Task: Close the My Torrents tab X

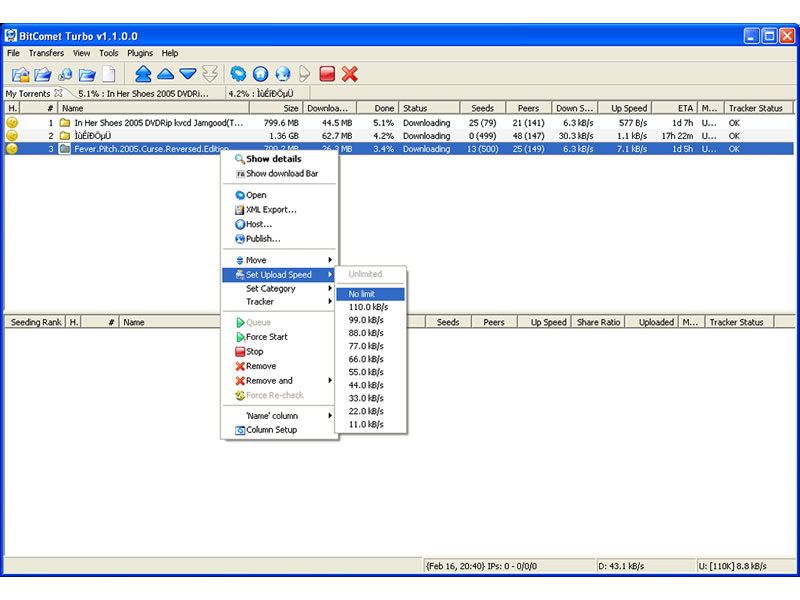Action: [x=58, y=93]
